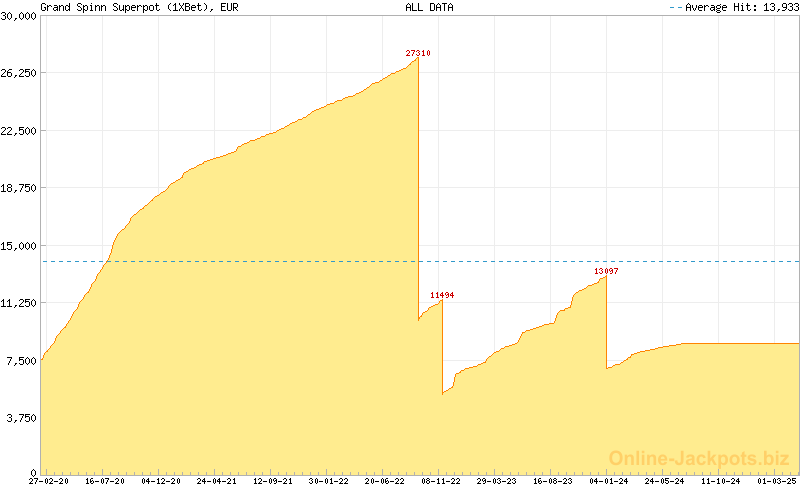Image resolution: width=800 pixels, height=490 pixels.
Task: Select the 08-11-22 date on the x-axis
Action: coord(441,481)
